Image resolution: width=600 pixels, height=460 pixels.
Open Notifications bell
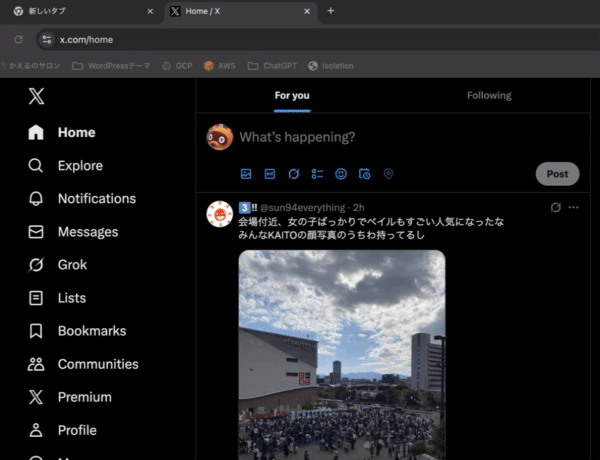coord(82,199)
